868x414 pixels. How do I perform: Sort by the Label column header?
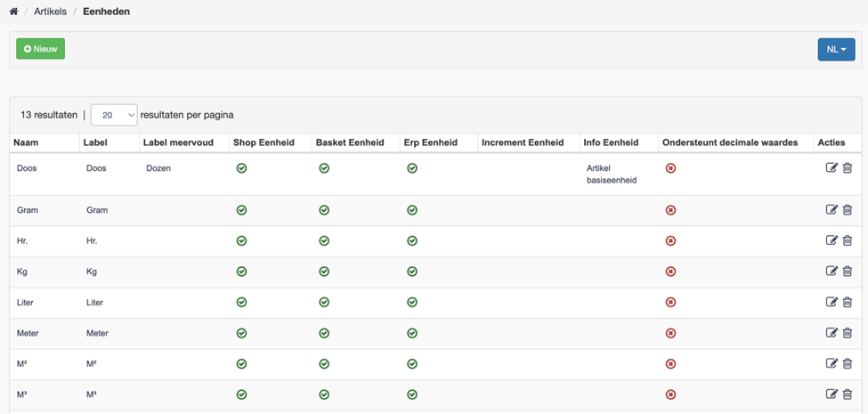tap(95, 142)
